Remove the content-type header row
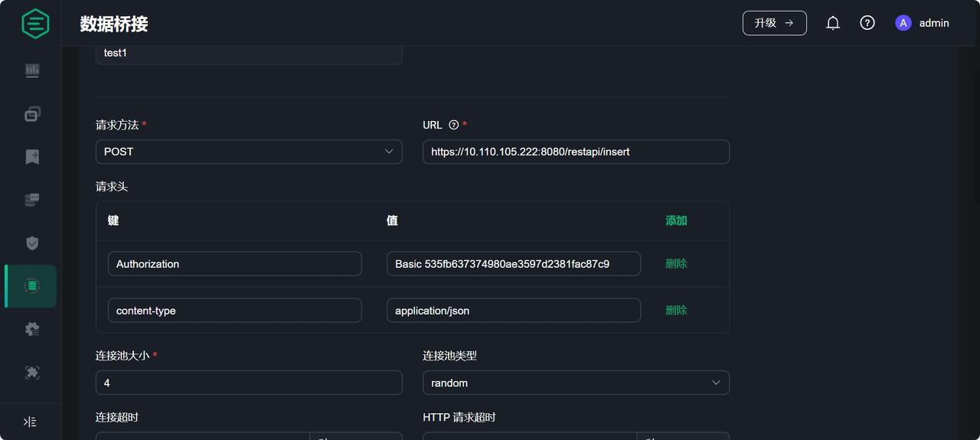The image size is (980, 440). click(676, 310)
